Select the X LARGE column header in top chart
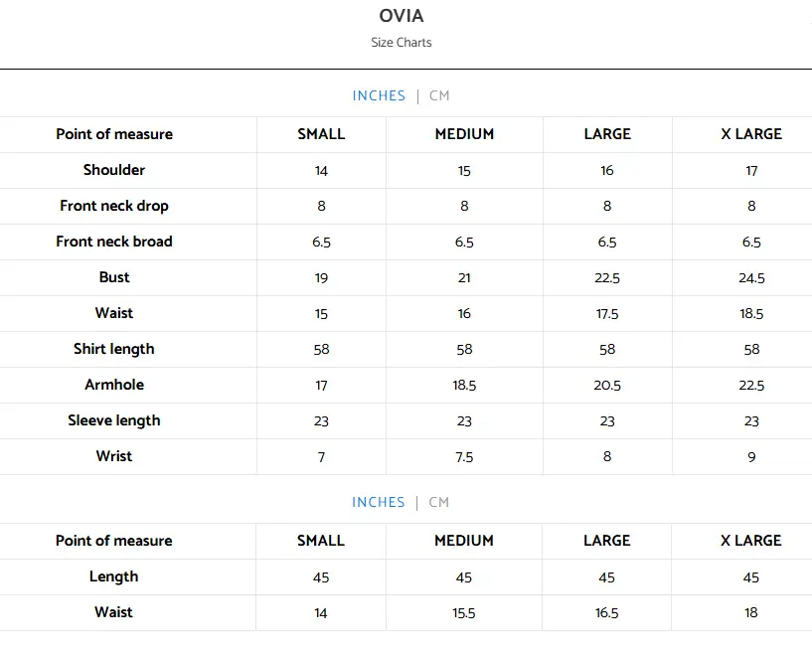This screenshot has width=812, height=655. 750,134
